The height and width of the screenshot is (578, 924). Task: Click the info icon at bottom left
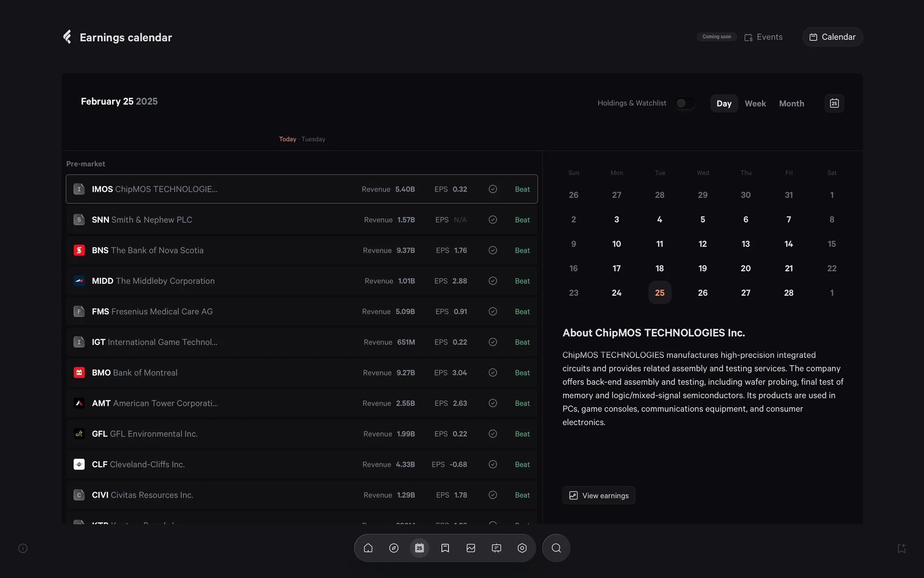tap(23, 548)
